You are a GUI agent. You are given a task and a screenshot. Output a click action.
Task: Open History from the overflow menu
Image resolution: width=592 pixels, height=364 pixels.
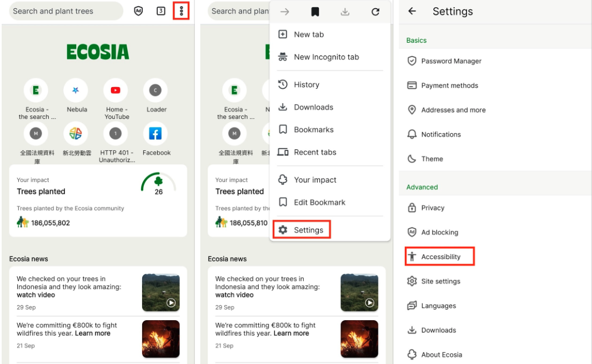(x=330, y=84)
